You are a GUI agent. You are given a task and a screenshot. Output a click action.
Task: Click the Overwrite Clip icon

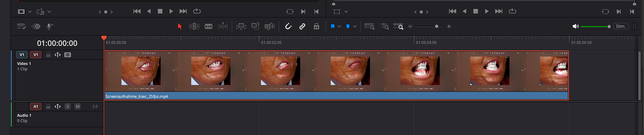255,26
